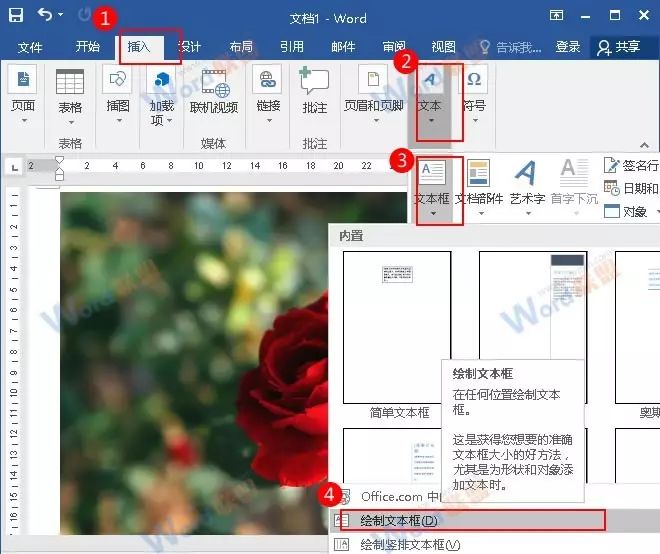The height and width of the screenshot is (554, 660).
Task: Select 绘制竖排文本框(V) menu entry
Action: pos(494,545)
